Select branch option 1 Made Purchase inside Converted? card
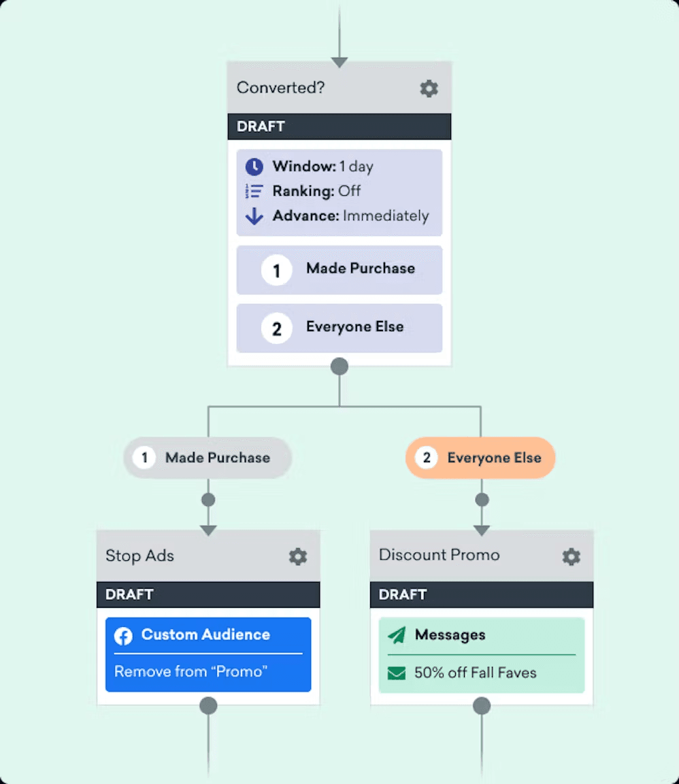 click(x=339, y=269)
